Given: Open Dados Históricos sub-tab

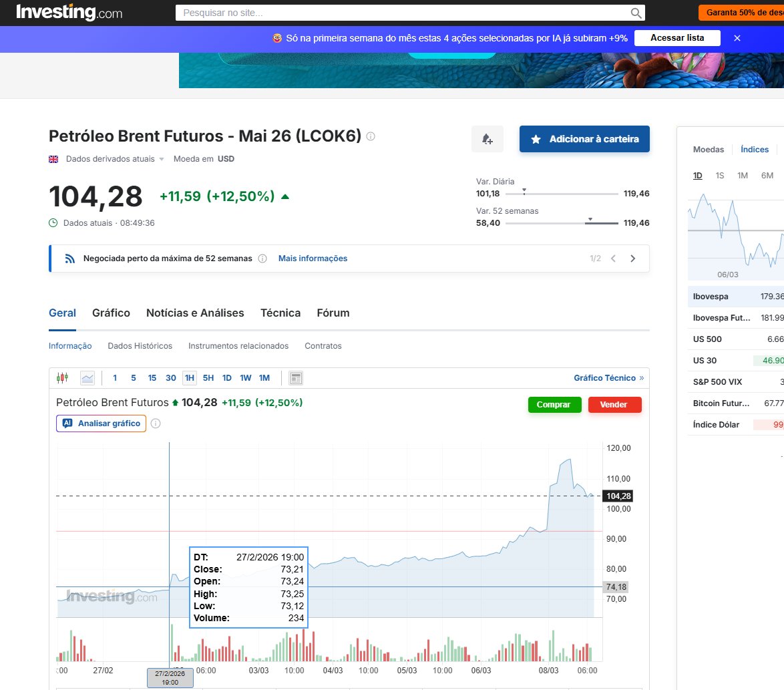Looking at the screenshot, I should (140, 346).
